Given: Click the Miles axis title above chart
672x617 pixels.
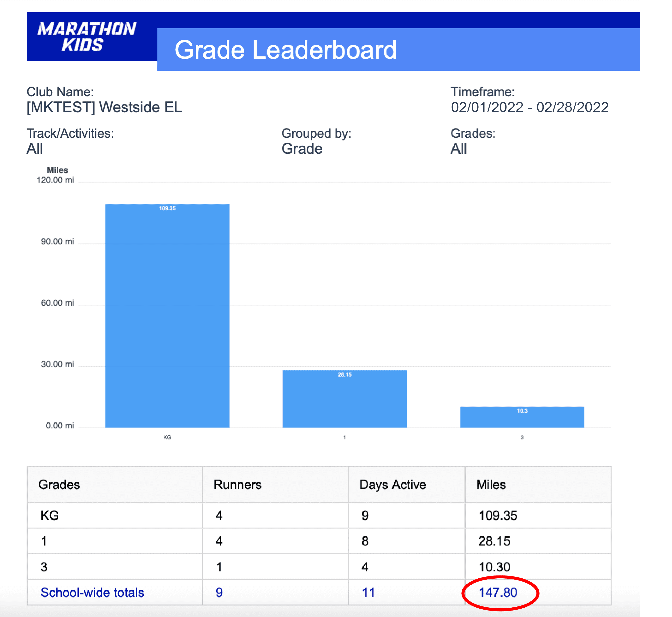Looking at the screenshot, I should 57,170.
